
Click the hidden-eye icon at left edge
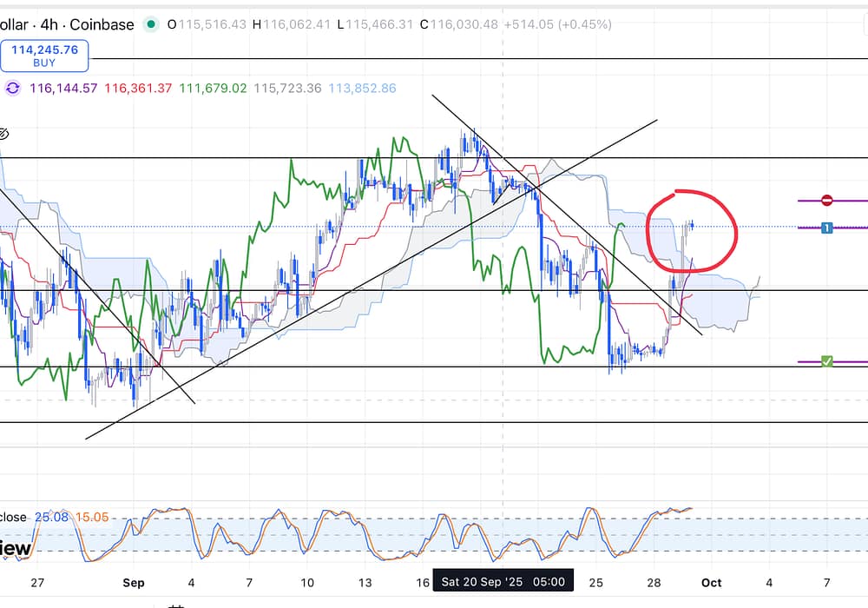tap(3, 134)
